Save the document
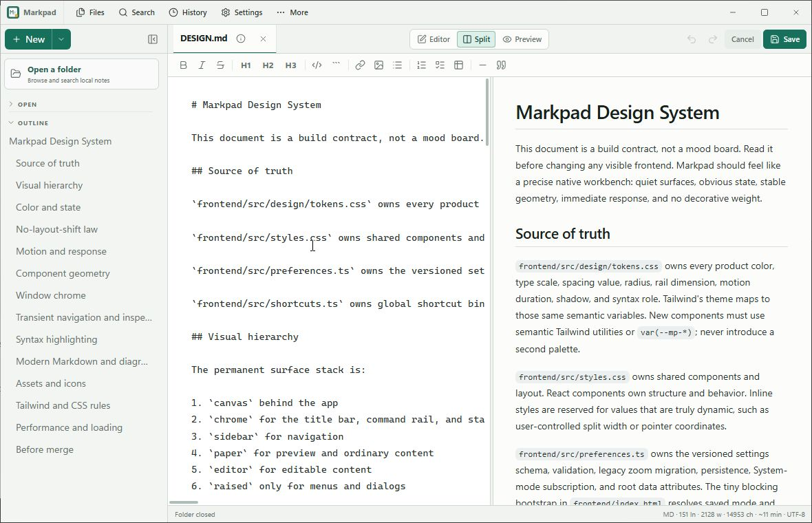 (x=784, y=39)
